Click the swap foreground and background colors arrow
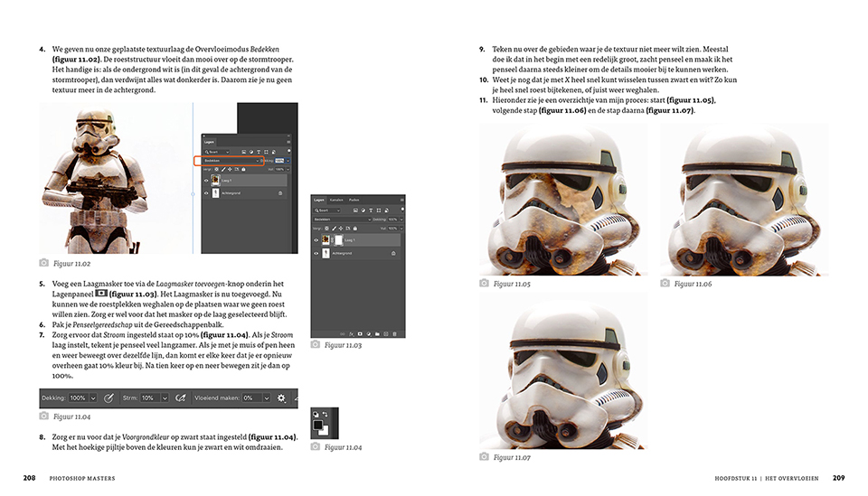This screenshot has height=496, width=868. pyautogui.click(x=325, y=414)
